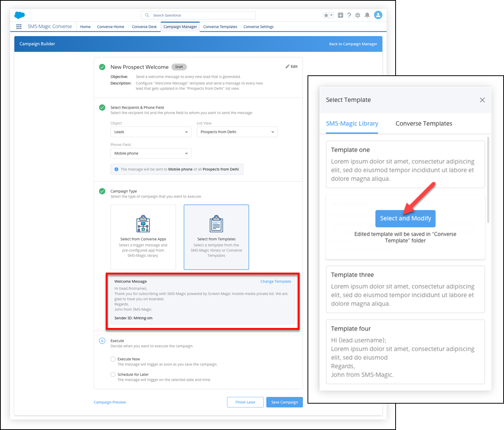Open the setup gear icon
This screenshot has height=430, width=504.
(x=358, y=15)
